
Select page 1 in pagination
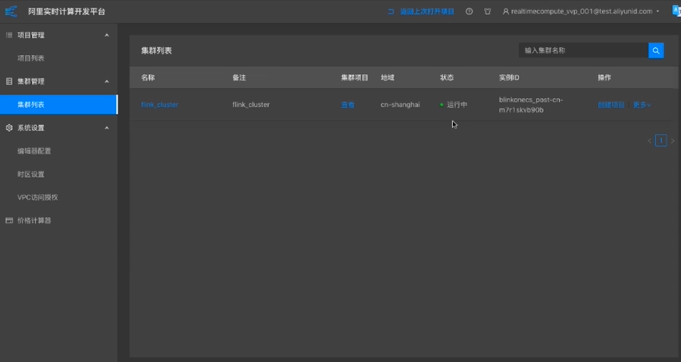[661, 141]
